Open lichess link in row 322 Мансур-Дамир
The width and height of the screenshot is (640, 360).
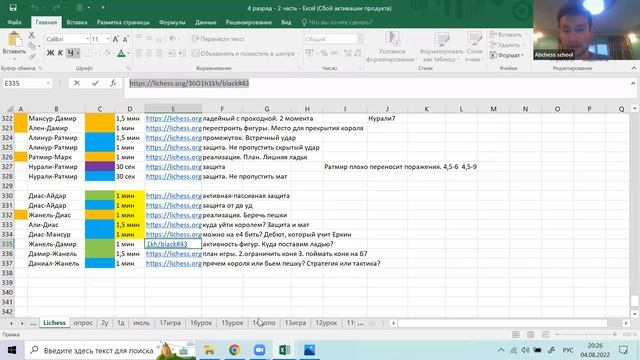[x=173, y=118]
